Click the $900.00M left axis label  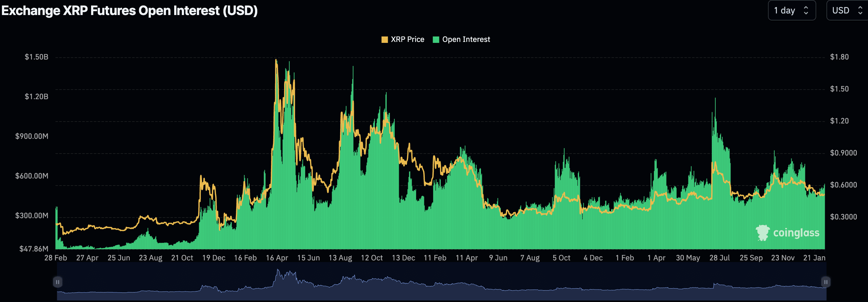[32, 136]
